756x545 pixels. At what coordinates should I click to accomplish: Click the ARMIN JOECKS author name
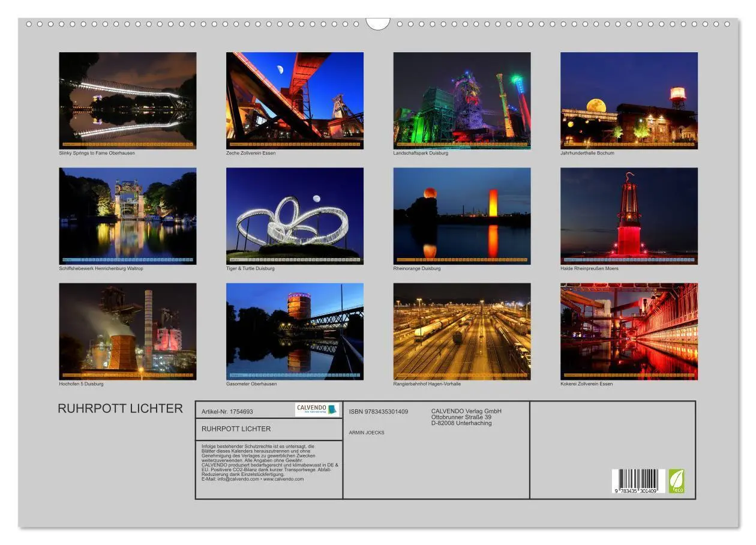367,432
